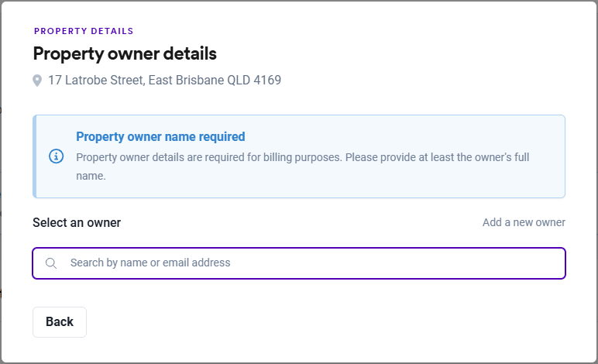Click the PROPERTY DETAILS overline label

click(84, 32)
